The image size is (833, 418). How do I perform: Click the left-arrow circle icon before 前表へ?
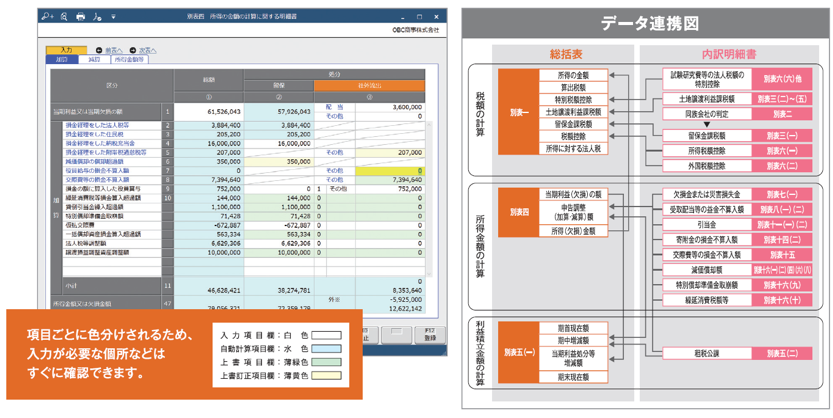(x=99, y=50)
